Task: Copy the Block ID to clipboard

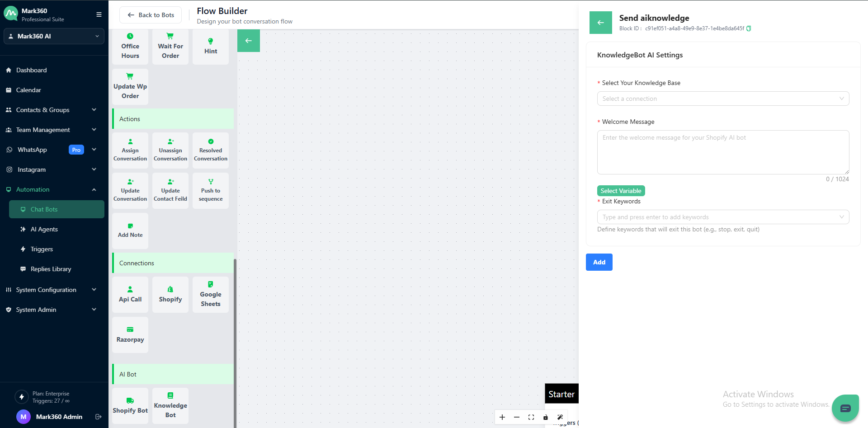Action: point(749,28)
